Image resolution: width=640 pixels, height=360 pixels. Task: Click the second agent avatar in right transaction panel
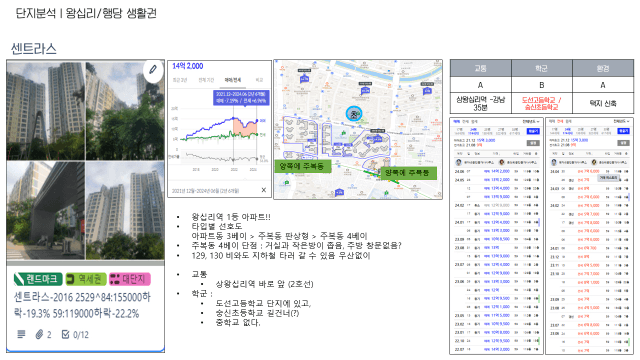[x=594, y=162]
